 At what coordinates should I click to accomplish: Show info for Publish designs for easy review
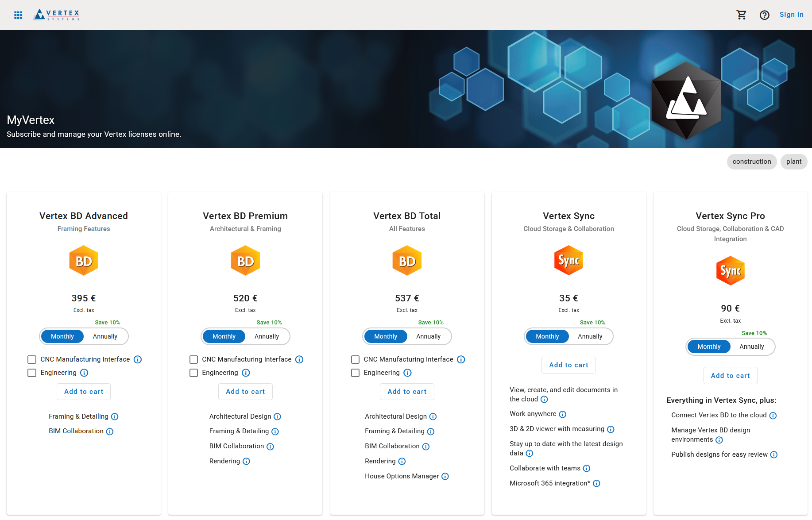tap(774, 455)
